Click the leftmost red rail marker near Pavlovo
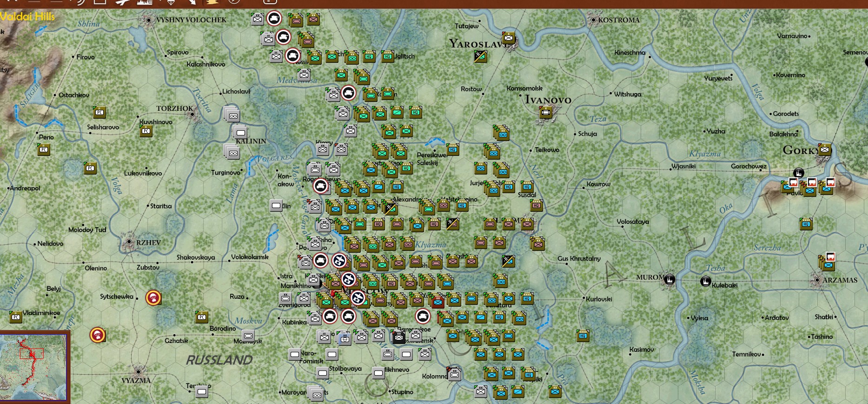 [x=794, y=182]
